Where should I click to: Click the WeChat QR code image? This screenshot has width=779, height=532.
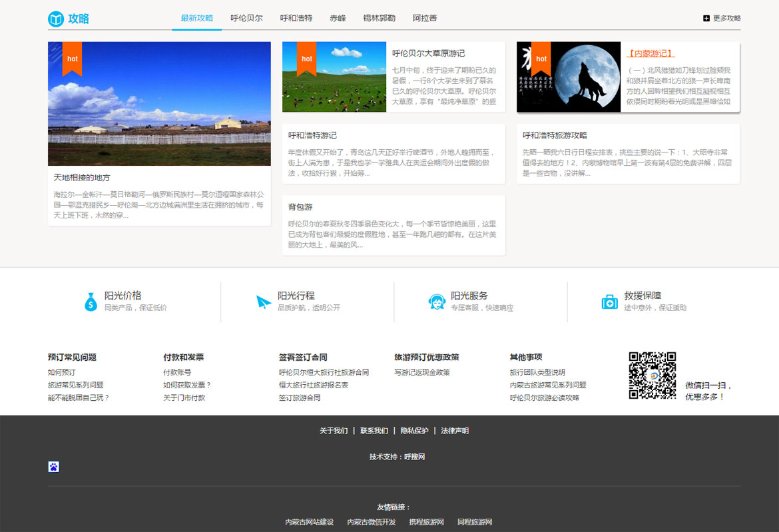tap(652, 376)
